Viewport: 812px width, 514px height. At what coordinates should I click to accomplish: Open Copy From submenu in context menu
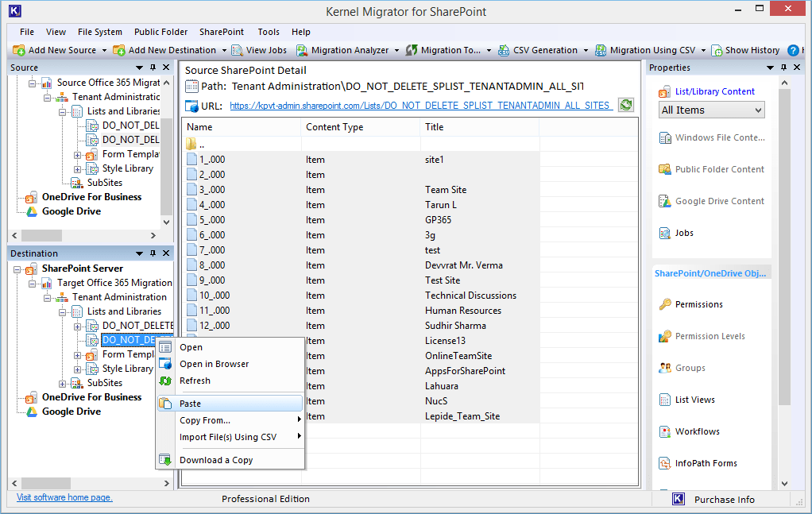tap(230, 420)
